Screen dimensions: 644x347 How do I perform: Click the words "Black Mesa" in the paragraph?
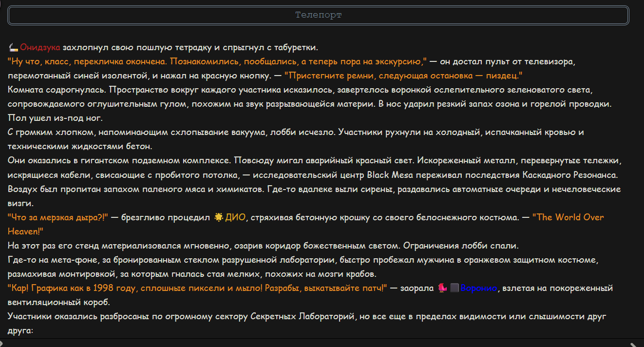(x=388, y=175)
